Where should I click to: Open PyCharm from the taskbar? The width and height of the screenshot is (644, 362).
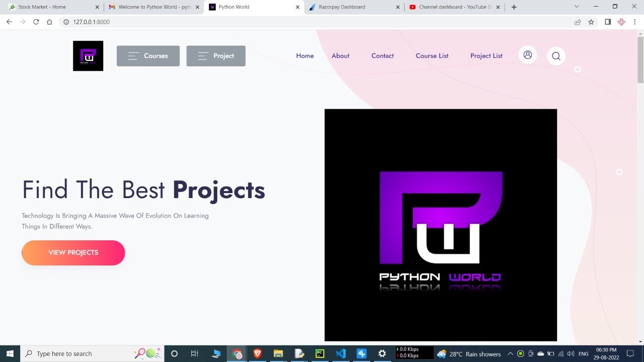click(319, 353)
